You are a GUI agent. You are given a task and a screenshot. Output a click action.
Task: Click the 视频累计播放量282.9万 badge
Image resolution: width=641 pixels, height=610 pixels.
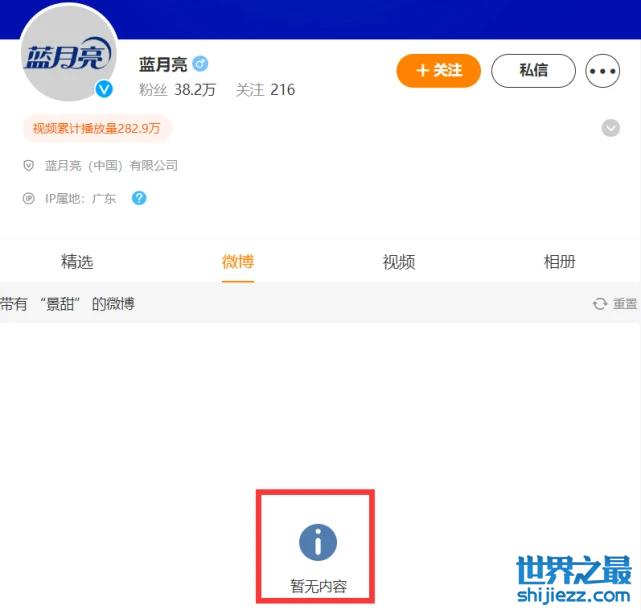pos(97,128)
